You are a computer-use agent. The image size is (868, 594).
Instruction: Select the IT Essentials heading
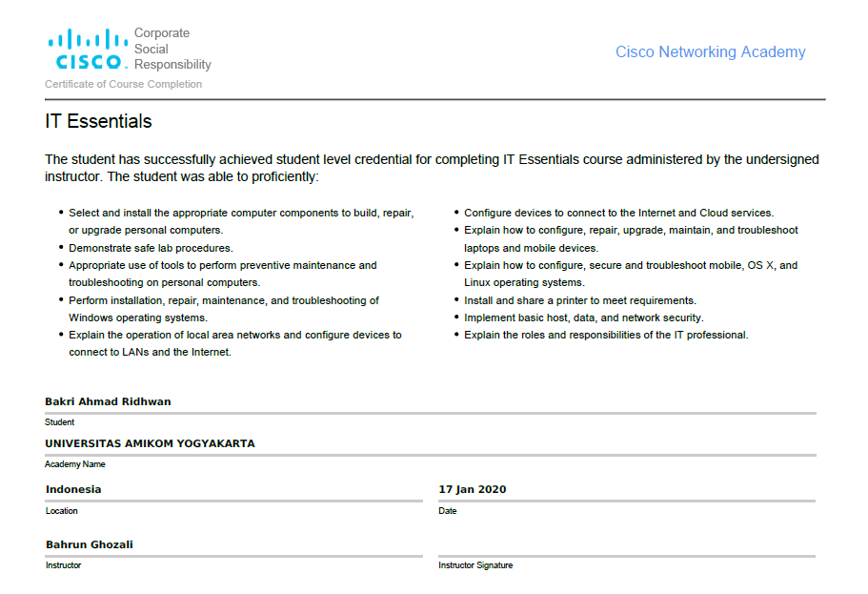98,122
